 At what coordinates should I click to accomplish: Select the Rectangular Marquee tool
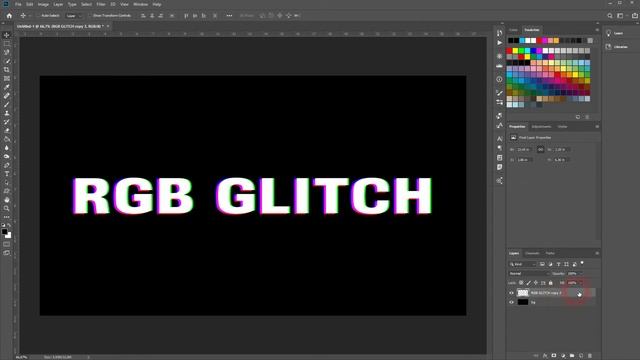[7, 44]
